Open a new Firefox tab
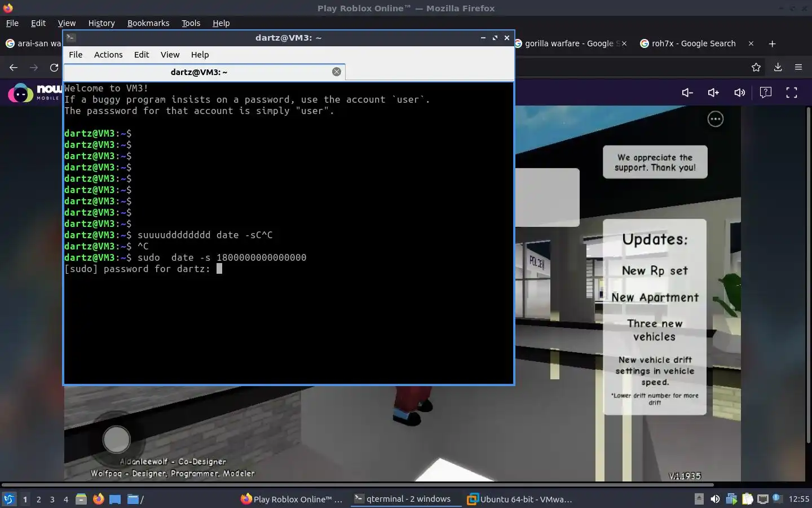812x508 pixels. coord(772,43)
